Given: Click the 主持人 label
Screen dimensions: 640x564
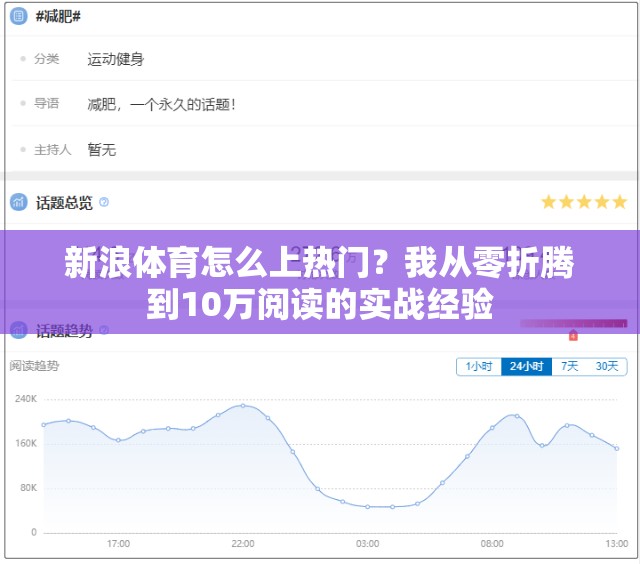Looking at the screenshot, I should pos(53,150).
